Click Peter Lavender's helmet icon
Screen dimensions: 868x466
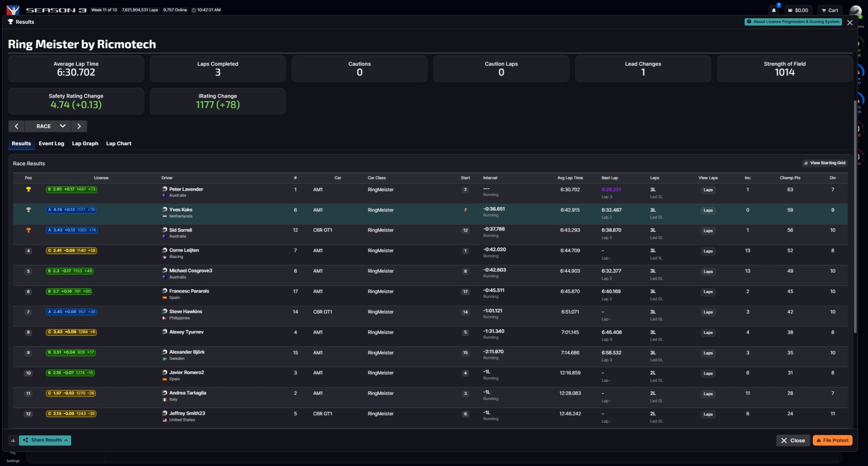click(x=164, y=189)
